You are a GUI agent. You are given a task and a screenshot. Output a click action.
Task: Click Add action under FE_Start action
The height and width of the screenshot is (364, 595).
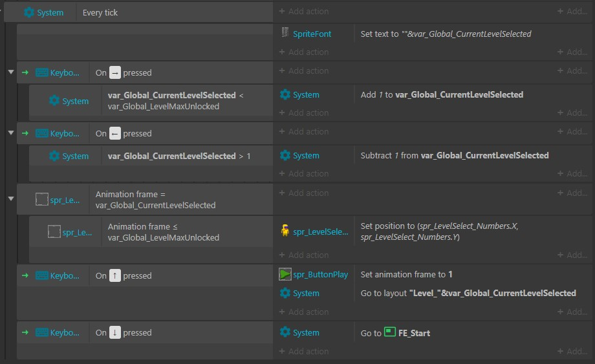pyautogui.click(x=304, y=351)
